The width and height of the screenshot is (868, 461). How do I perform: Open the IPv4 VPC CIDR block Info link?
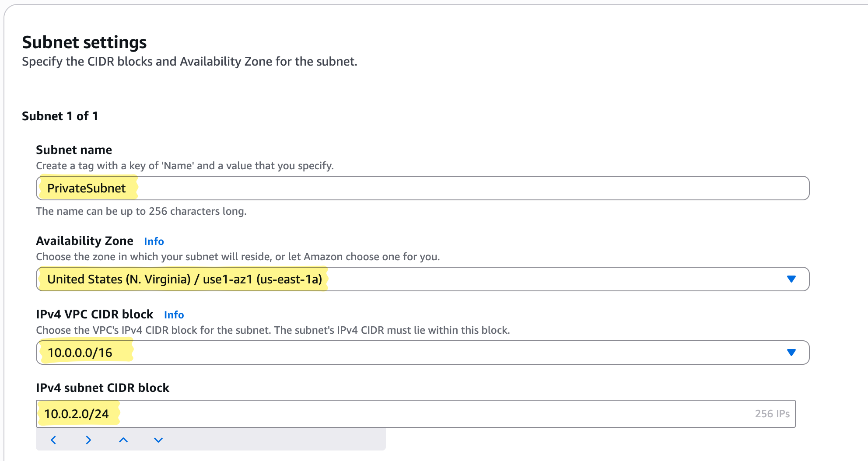174,315
